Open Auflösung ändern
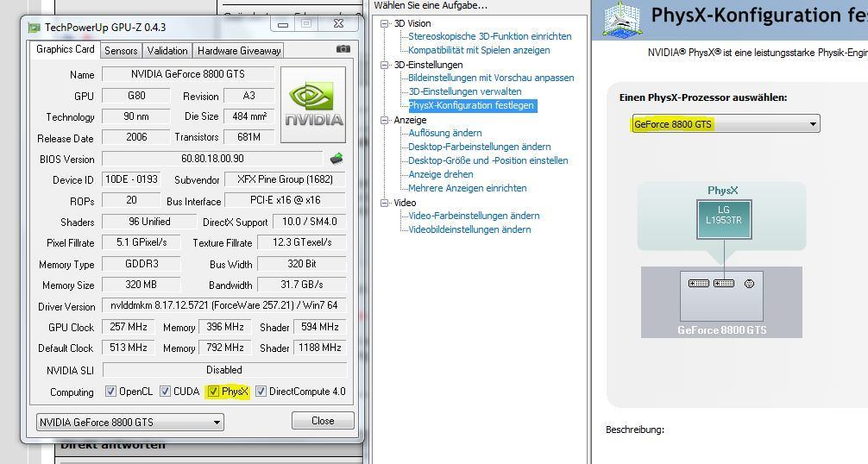Viewport: 868px width, 464px height. tap(445, 133)
